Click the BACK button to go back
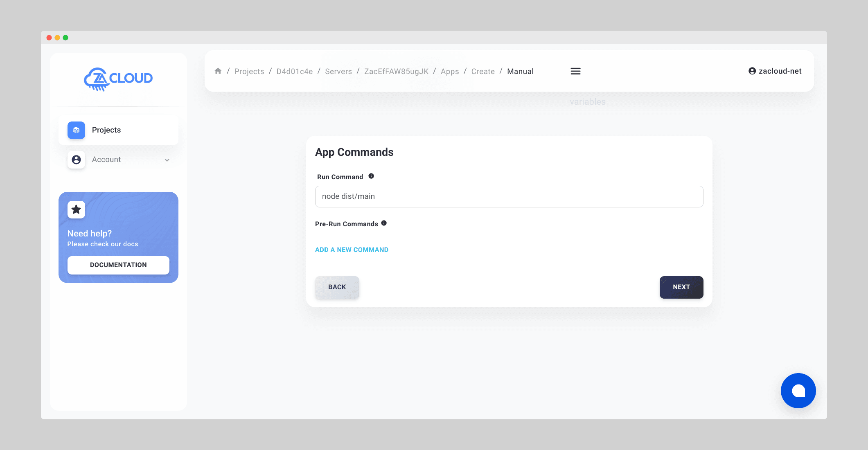 337,287
